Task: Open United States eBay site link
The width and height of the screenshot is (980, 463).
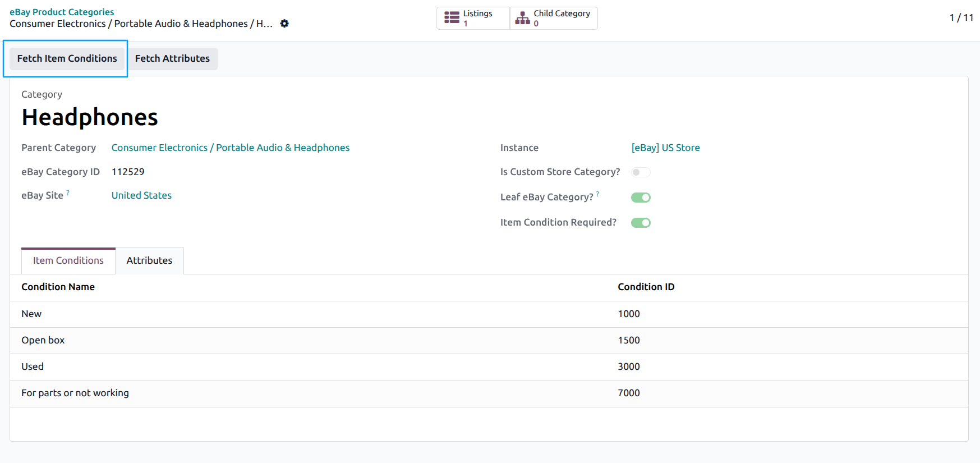Action: 141,195
